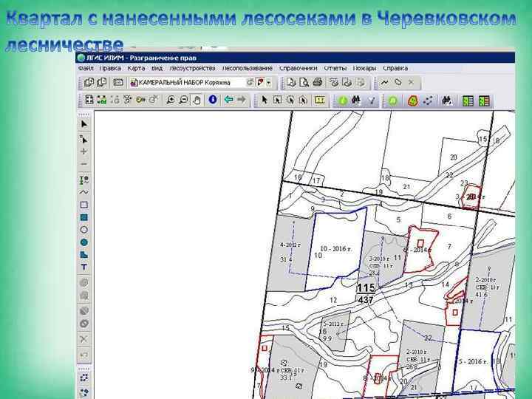Select the empty rectangle tool
This screenshot has width=532, height=399.
[83, 205]
